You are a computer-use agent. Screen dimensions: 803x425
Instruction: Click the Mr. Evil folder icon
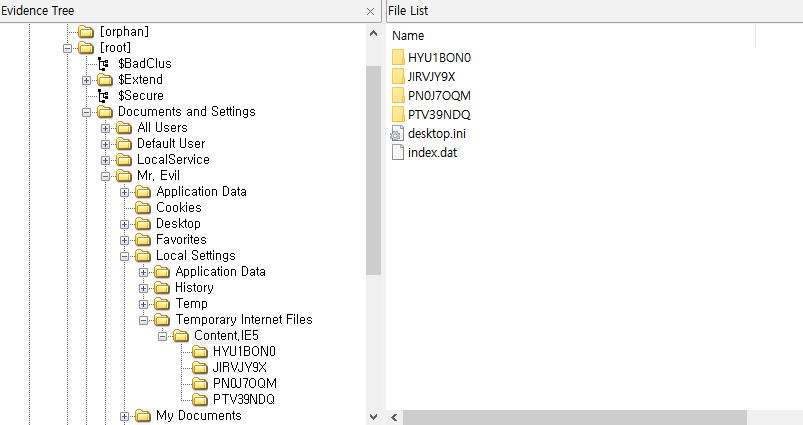coord(124,176)
